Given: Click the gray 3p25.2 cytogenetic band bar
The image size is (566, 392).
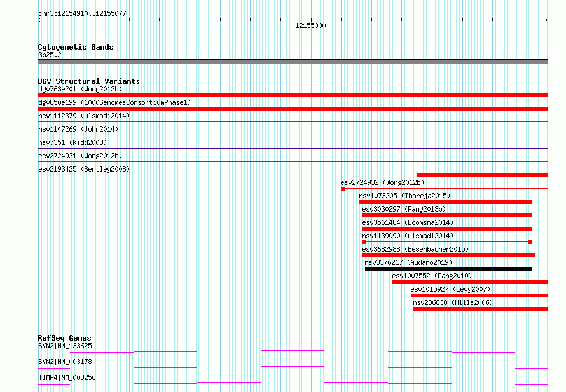Looking at the screenshot, I should coord(293,62).
